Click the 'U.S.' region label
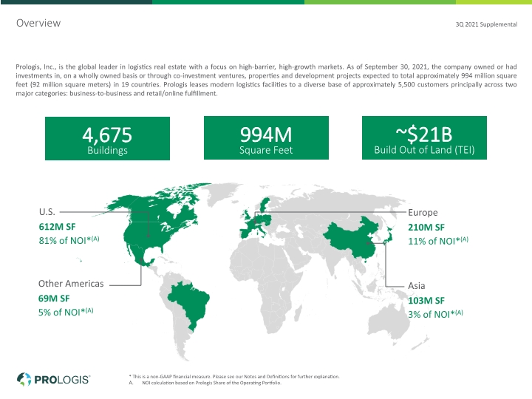532x399 pixels. (47, 212)
